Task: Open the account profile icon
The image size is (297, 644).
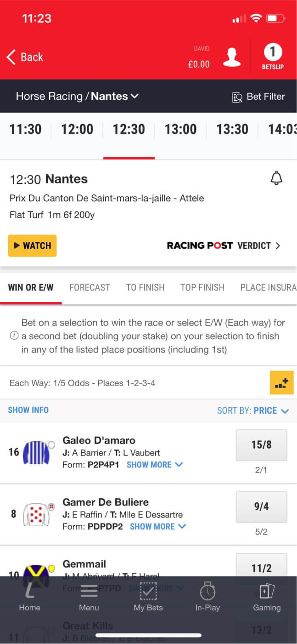Action: tap(232, 55)
